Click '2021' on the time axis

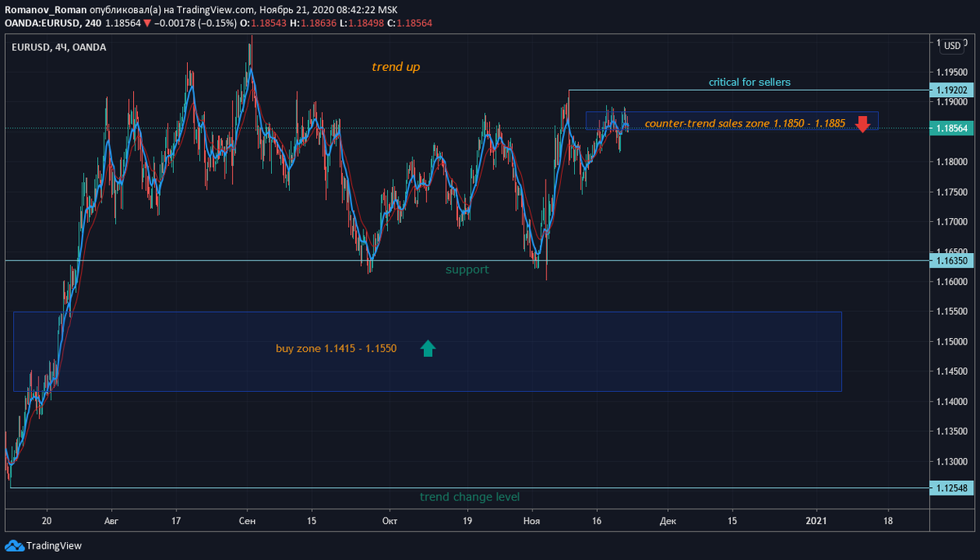coord(817,520)
